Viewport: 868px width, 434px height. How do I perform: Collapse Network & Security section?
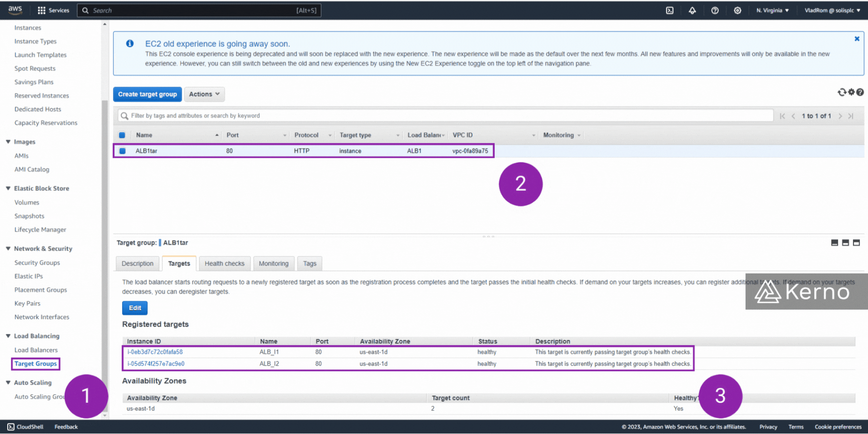8,248
